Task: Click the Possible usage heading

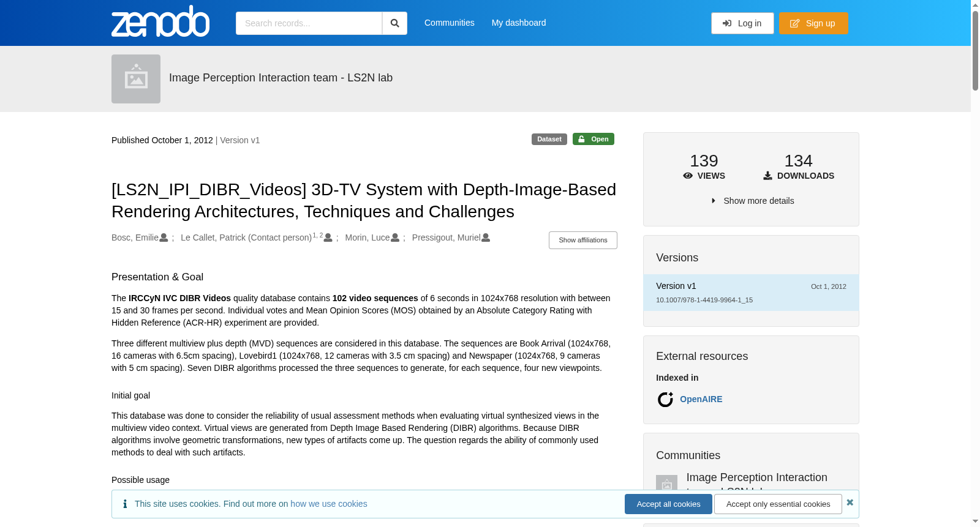Action: [x=140, y=480]
